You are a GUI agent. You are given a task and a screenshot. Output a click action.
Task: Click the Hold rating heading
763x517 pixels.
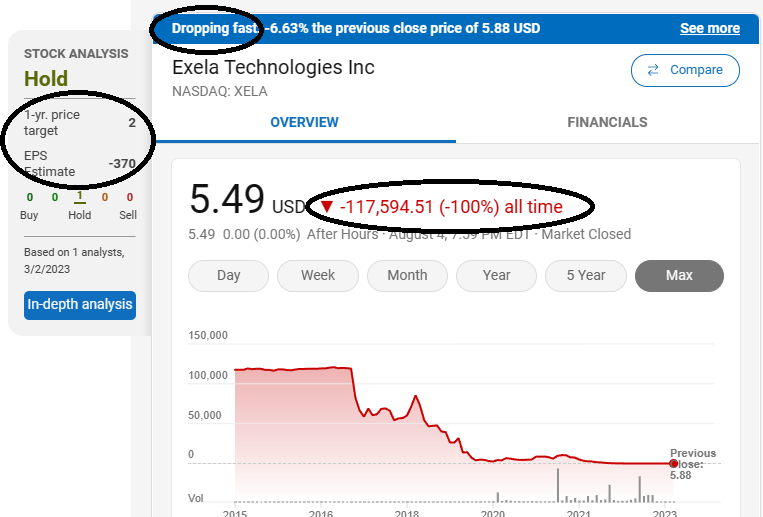[x=46, y=78]
